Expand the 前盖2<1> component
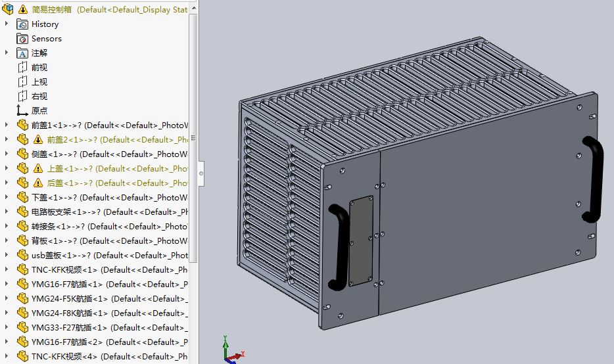This screenshot has width=614, height=364. pyautogui.click(x=7, y=139)
